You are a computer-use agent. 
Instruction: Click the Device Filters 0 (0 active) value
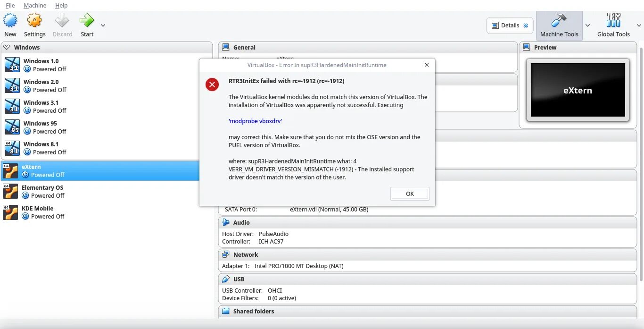tap(282, 298)
